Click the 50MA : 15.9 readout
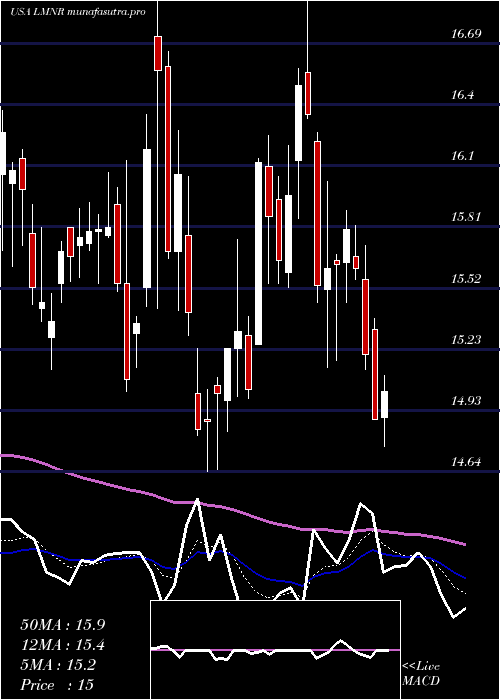This screenshot has width=500, height=700. tap(63, 625)
